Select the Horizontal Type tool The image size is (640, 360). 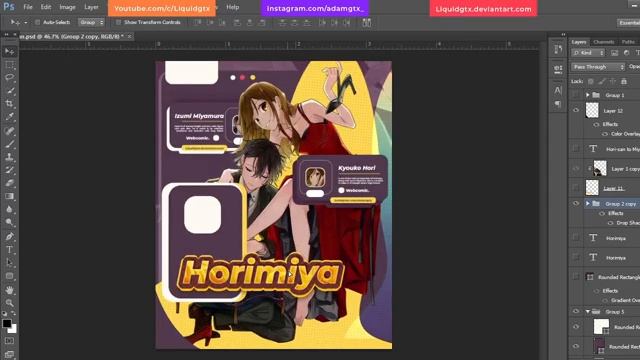click(9, 249)
